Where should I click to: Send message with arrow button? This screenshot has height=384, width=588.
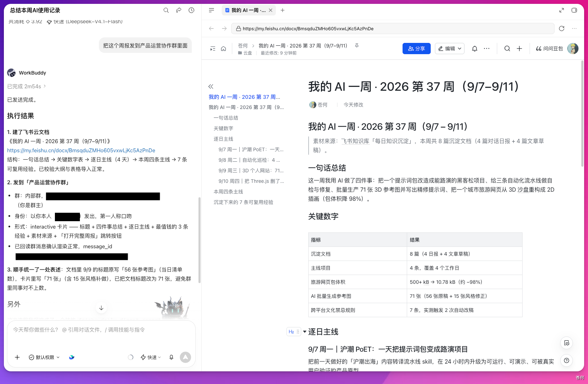[x=185, y=357]
